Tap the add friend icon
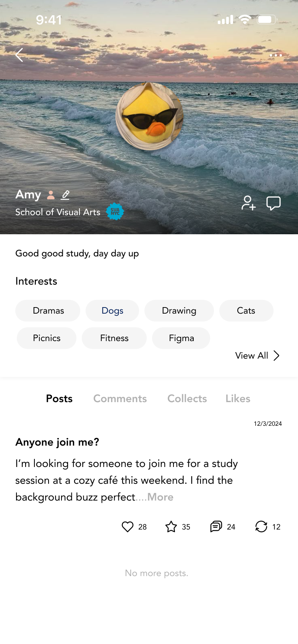 [x=248, y=203]
